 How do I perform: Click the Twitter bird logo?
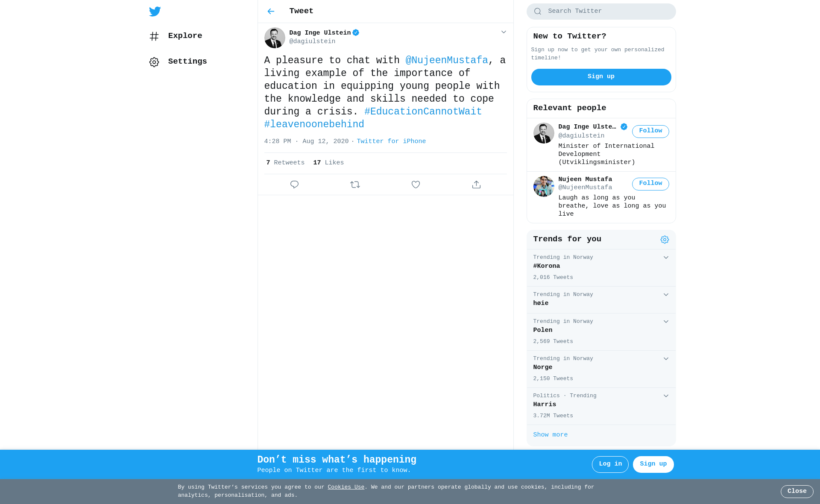pyautogui.click(x=155, y=12)
